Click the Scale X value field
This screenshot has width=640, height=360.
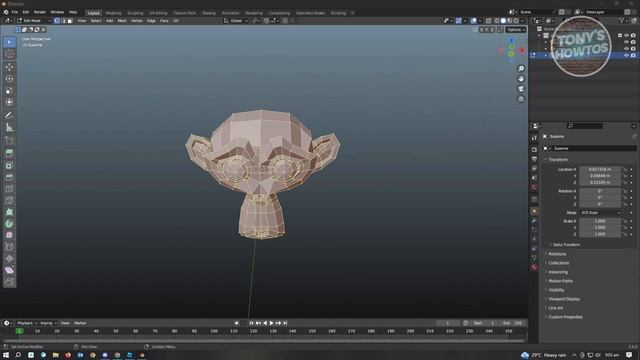[600, 221]
